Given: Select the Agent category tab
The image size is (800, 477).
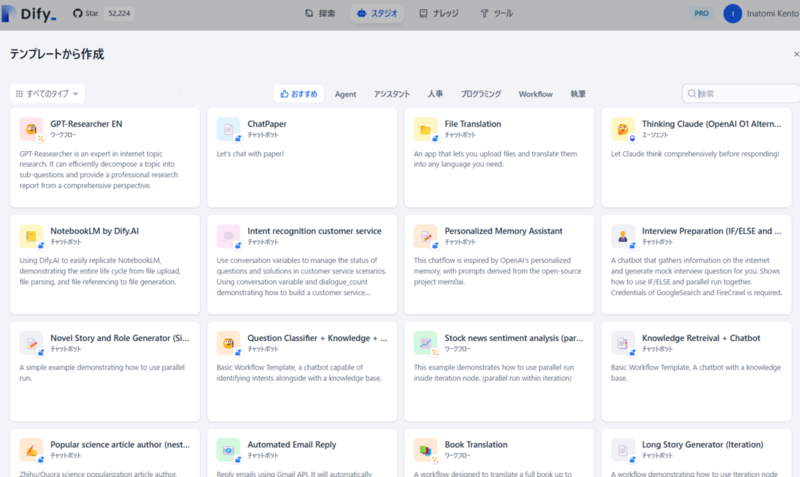Looking at the screenshot, I should (345, 94).
